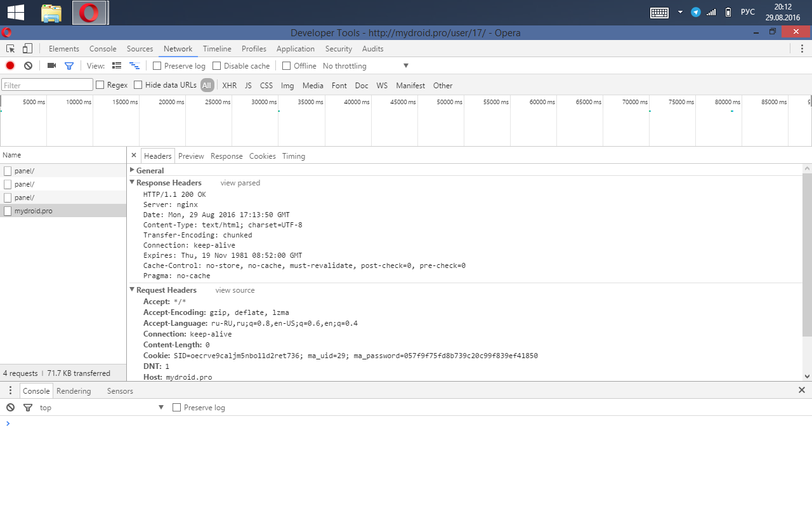Switch to the Timeline panel tab
This screenshot has height=508, width=812.
pyautogui.click(x=217, y=49)
